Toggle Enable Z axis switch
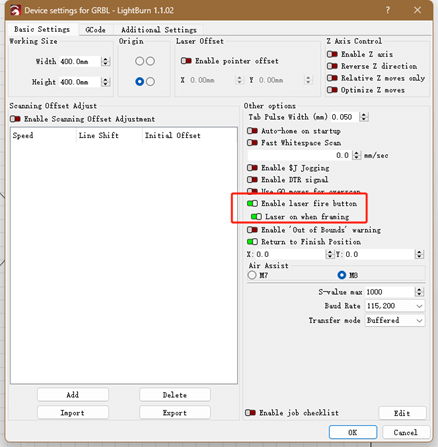Screen dimensions: 438x447 [332, 54]
